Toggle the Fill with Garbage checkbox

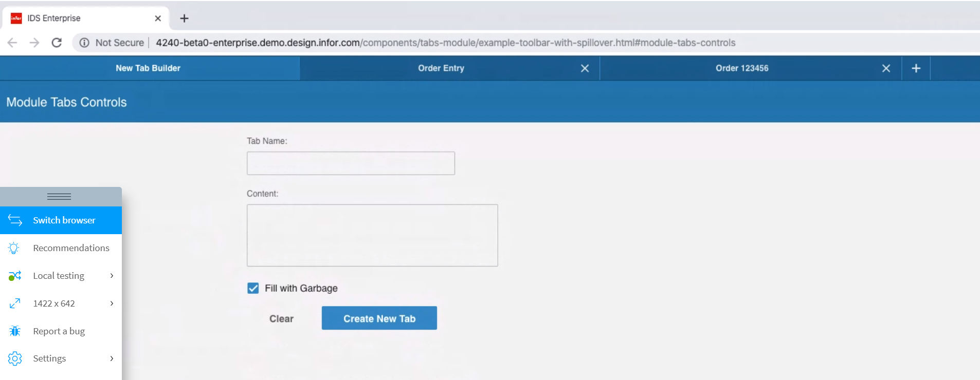(253, 288)
